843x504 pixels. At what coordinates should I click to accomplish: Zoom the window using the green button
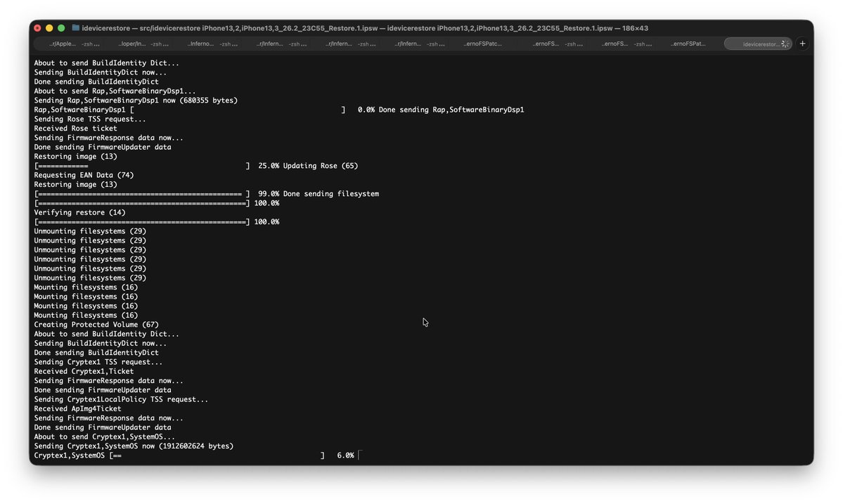[61, 28]
